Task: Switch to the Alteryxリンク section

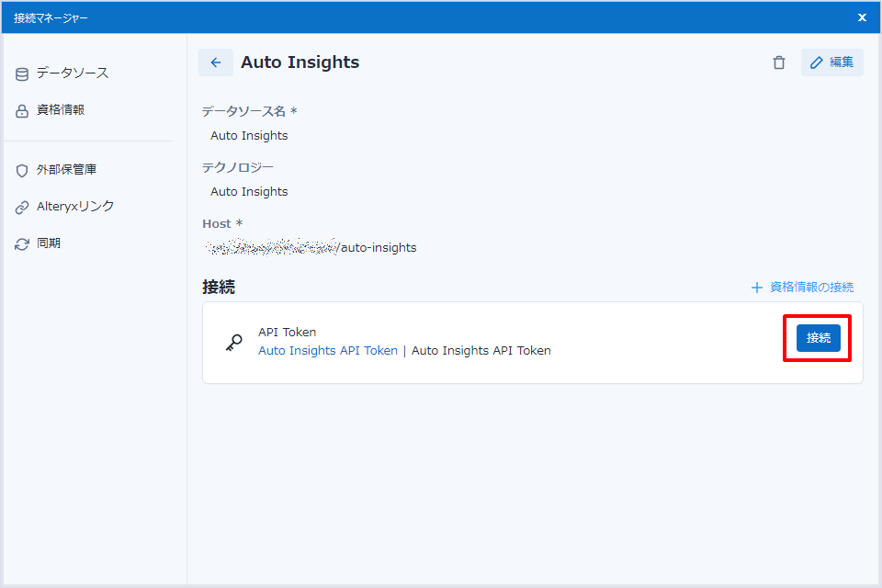Action: (75, 206)
